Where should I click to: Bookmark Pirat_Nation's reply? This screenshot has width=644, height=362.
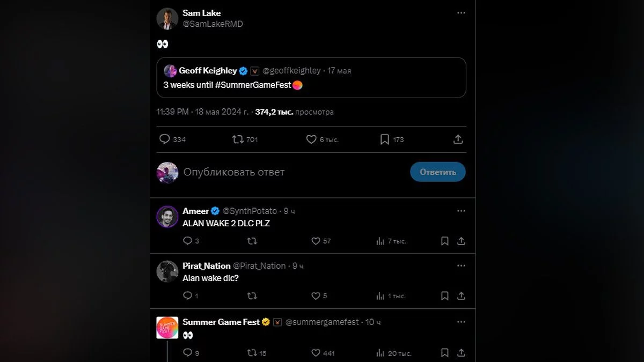click(444, 296)
